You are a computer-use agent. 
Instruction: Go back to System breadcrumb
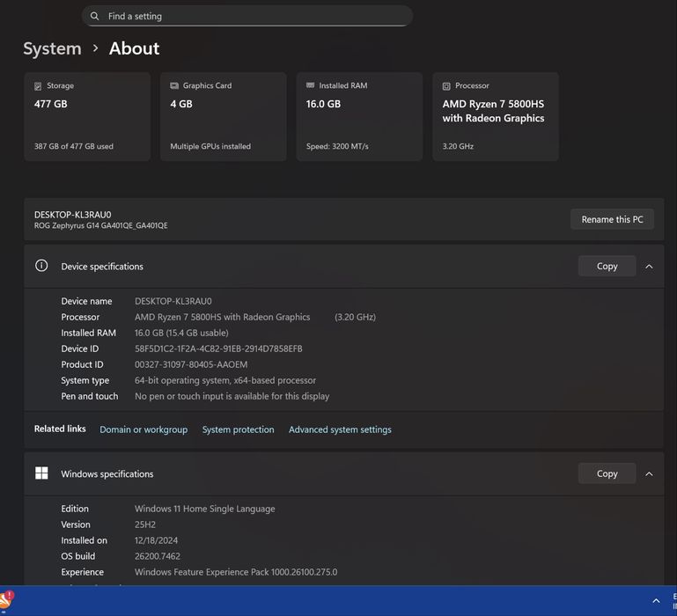52,48
